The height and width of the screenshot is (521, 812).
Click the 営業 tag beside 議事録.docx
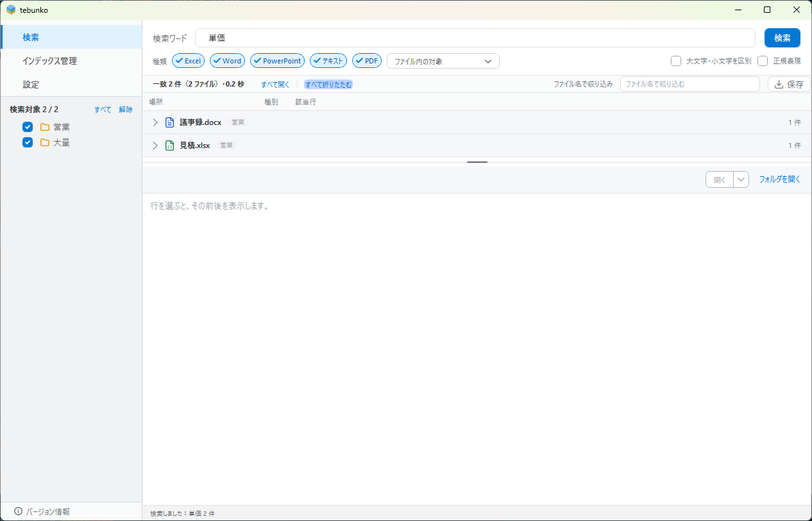click(238, 122)
